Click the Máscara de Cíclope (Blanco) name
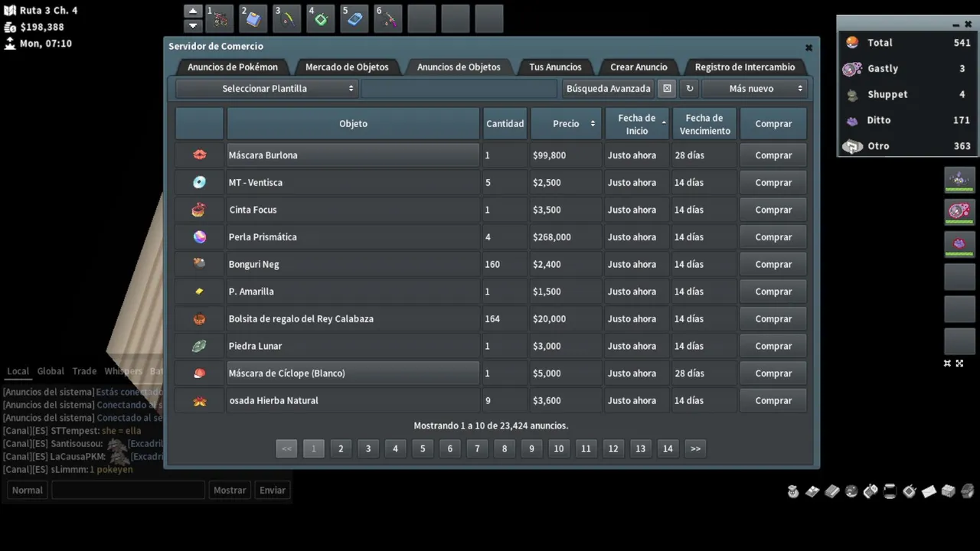This screenshot has height=551, width=980. point(286,373)
